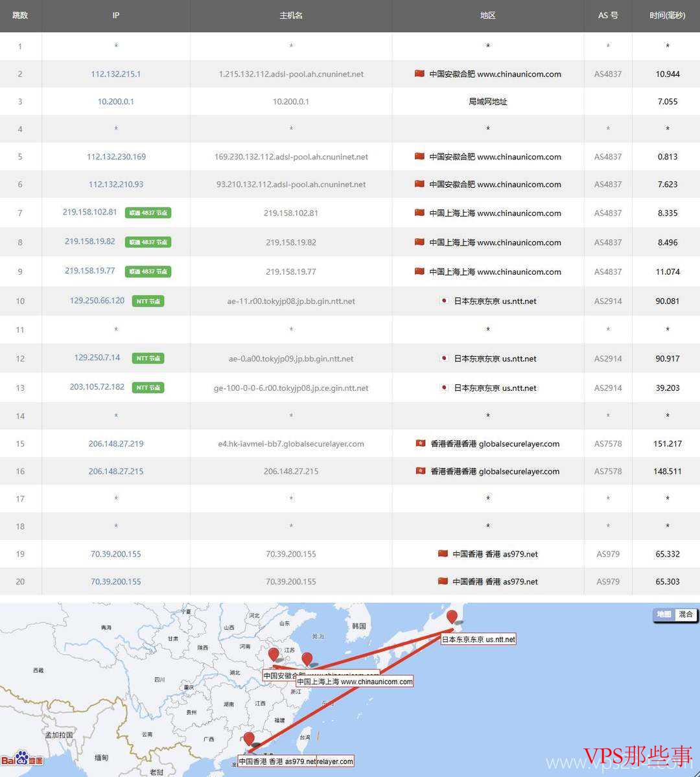Image resolution: width=700 pixels, height=777 pixels.
Task: Click the Hong Kong map pin marker
Action: [x=250, y=739]
